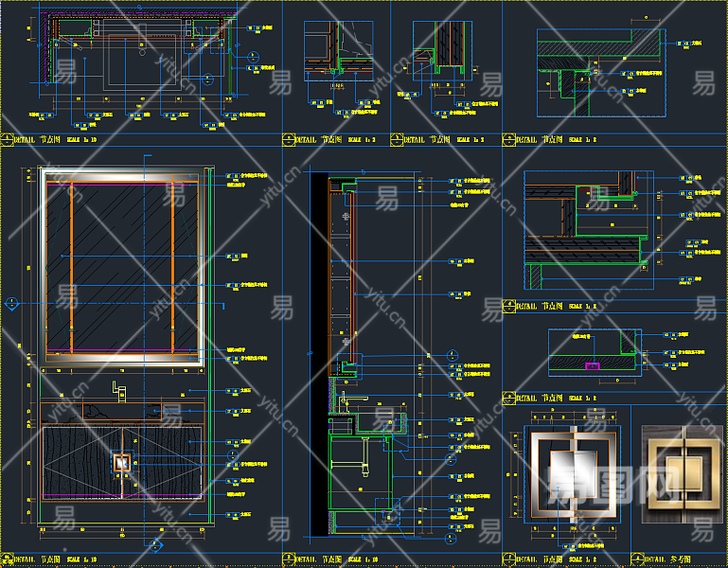The height and width of the screenshot is (568, 728).
Task: Click the detail number symbol beside 参考图 title
Action: click(637, 559)
